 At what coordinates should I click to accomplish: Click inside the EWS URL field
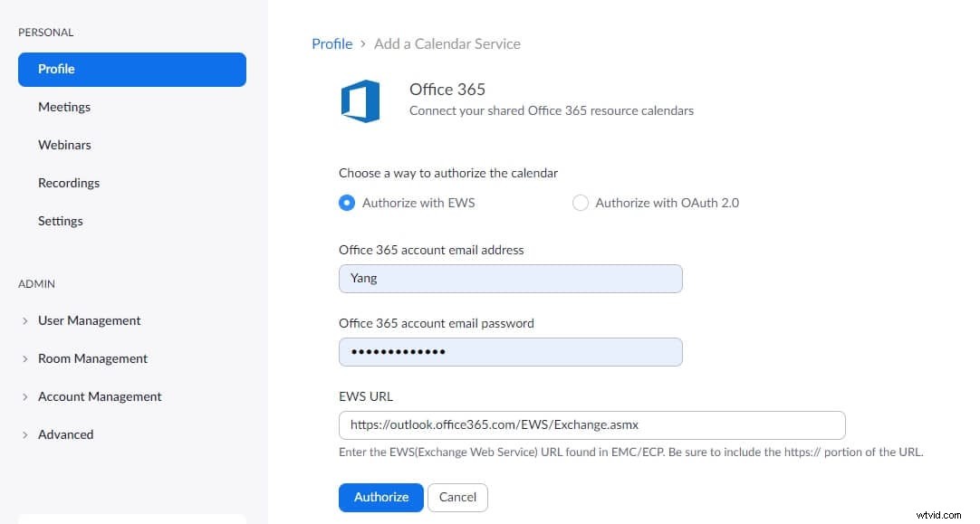pos(591,424)
